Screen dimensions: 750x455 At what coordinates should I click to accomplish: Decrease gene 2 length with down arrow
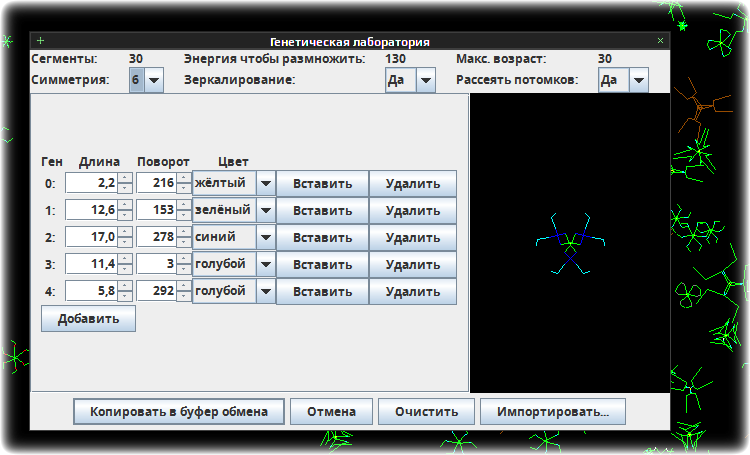coord(125,242)
